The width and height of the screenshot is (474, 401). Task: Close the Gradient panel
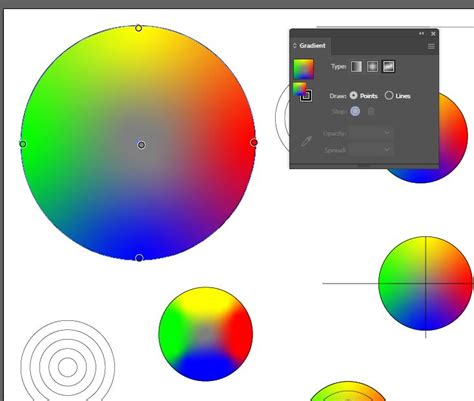433,33
